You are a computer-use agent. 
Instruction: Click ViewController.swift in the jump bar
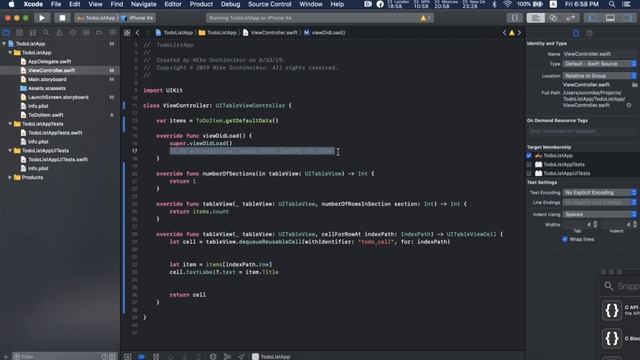[270, 33]
